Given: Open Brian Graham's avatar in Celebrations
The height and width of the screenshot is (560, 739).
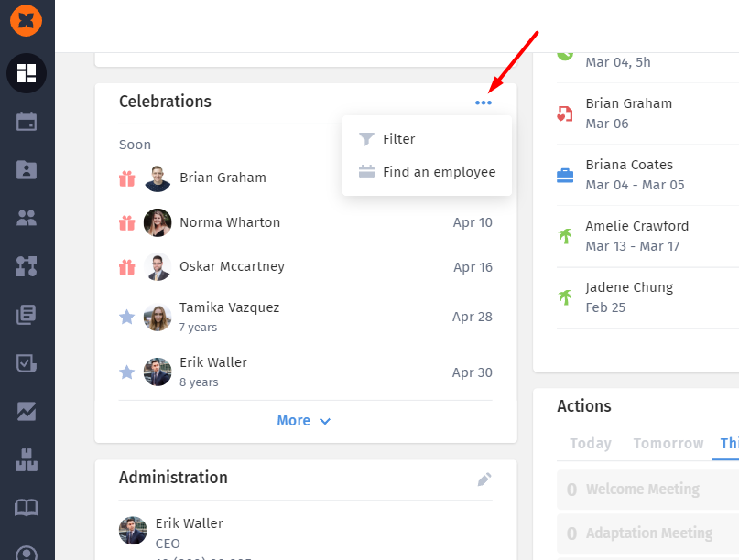Looking at the screenshot, I should 158,178.
